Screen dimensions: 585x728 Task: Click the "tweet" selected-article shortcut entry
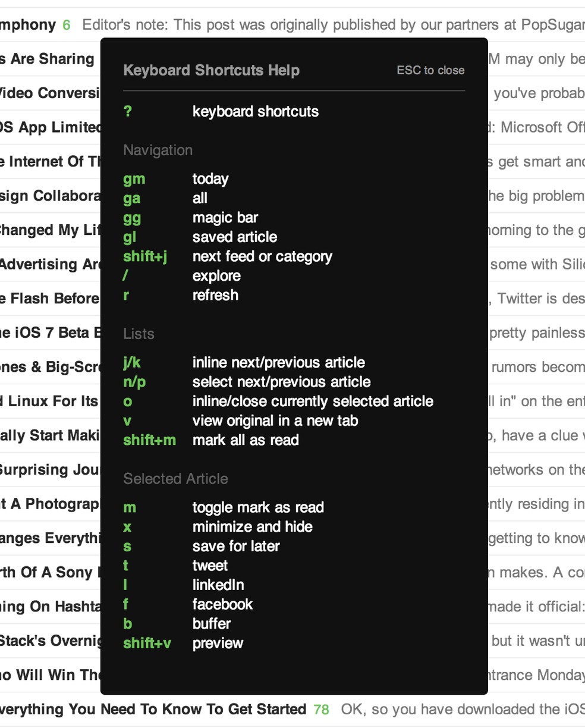[x=210, y=566]
